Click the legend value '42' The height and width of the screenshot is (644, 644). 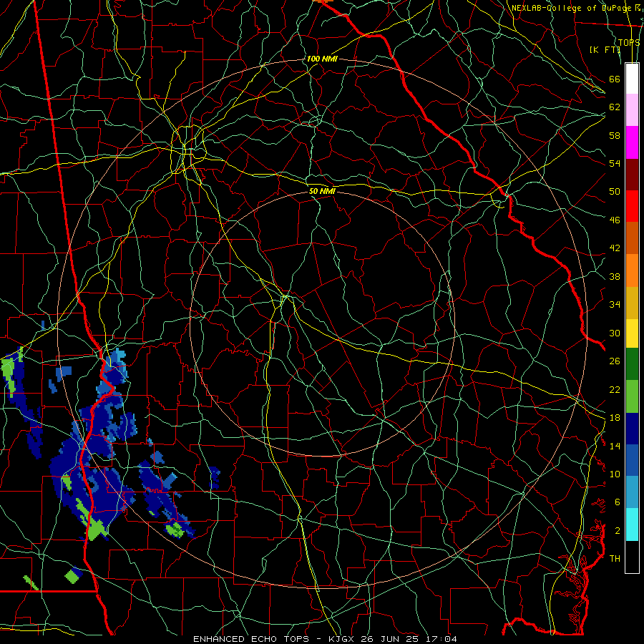(x=615, y=248)
